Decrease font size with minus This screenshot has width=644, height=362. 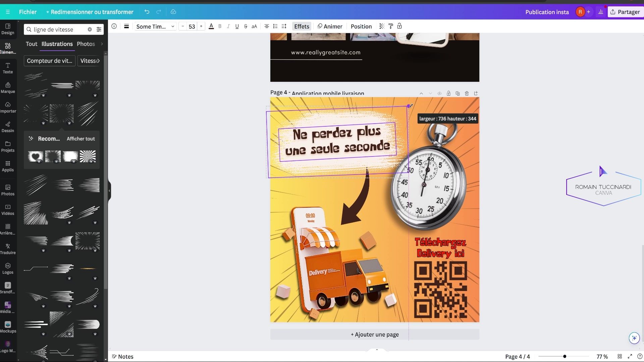pyautogui.click(x=182, y=26)
